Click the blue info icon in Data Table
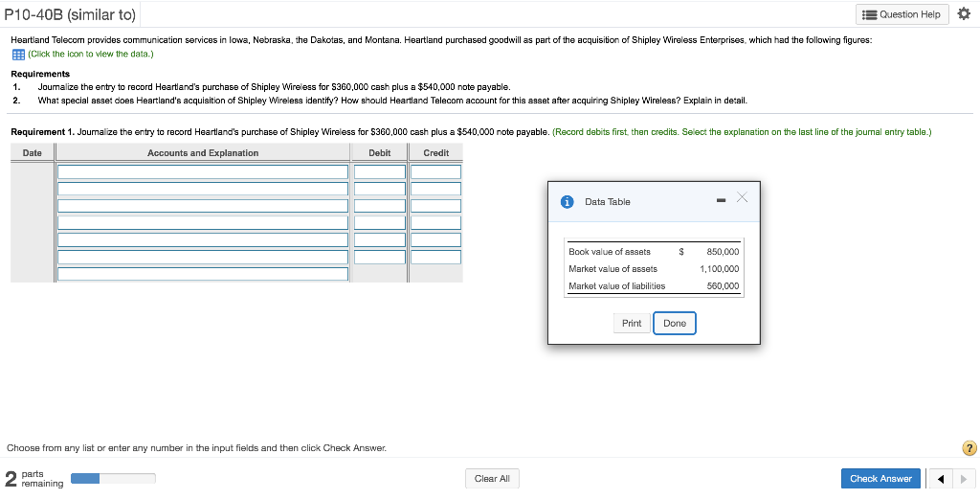 (x=567, y=201)
